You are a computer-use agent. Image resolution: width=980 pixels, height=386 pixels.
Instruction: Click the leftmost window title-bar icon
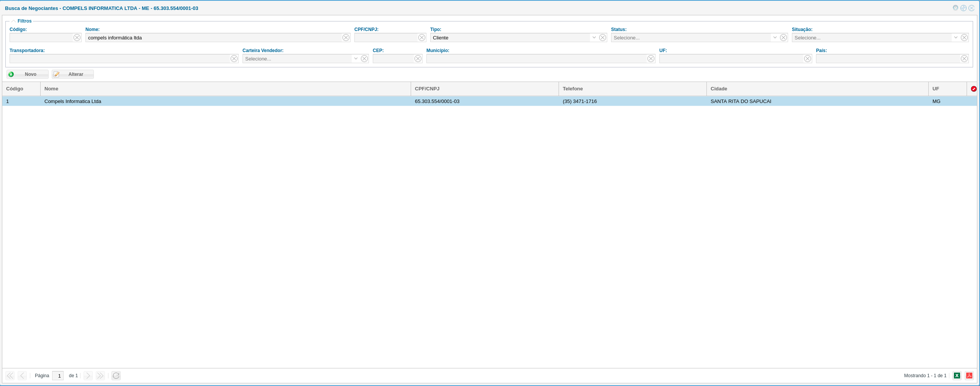(x=955, y=8)
